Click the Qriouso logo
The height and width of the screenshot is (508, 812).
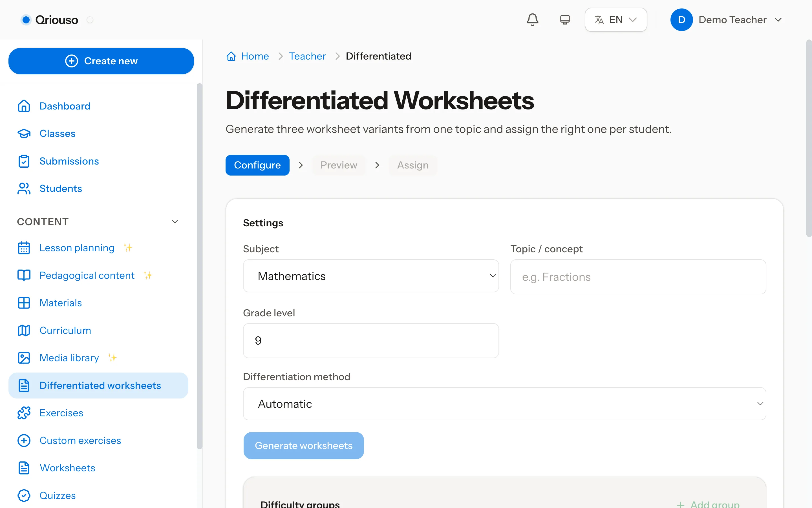(x=49, y=20)
